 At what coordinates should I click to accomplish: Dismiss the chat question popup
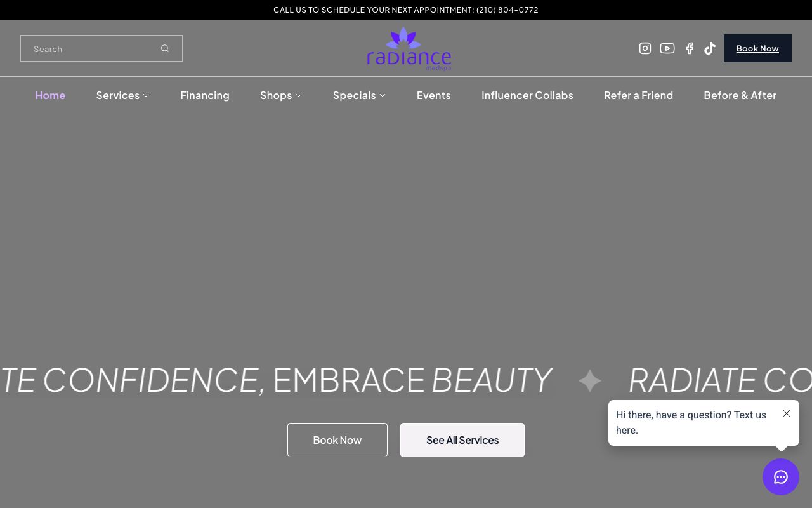point(787,413)
